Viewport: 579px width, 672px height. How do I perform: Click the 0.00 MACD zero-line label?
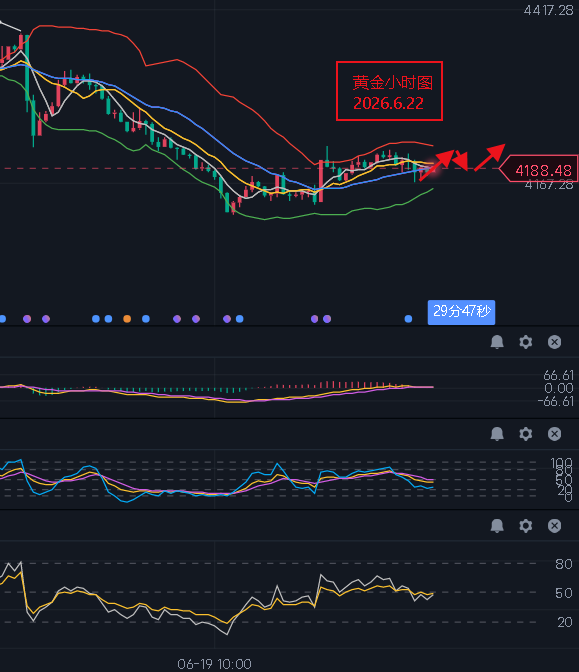(559, 388)
